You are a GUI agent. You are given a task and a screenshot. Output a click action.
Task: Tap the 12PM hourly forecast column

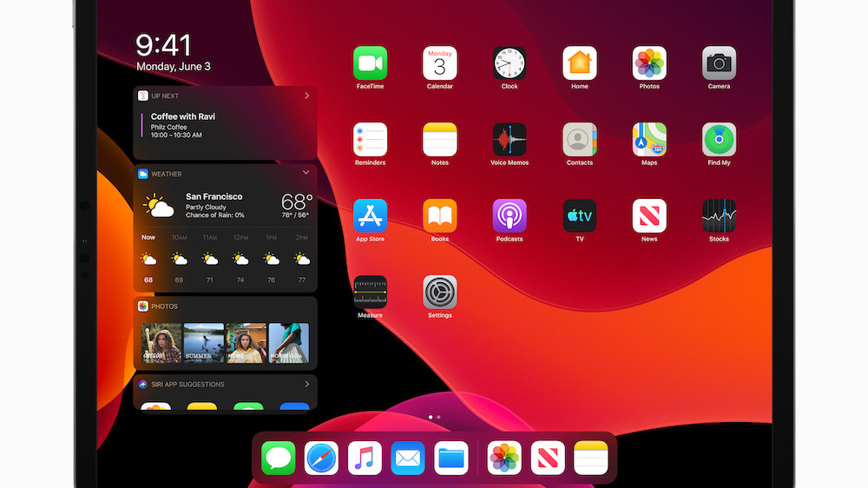point(240,259)
